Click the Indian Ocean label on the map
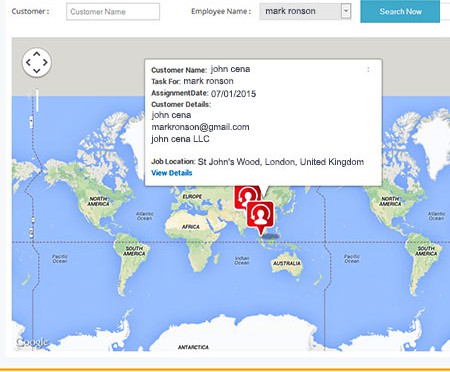 coord(242,260)
